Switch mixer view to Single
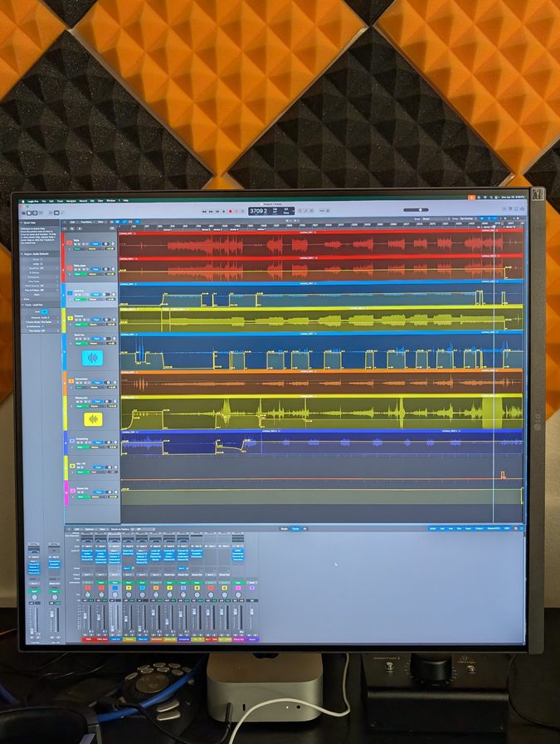560x744 pixels. point(284,528)
